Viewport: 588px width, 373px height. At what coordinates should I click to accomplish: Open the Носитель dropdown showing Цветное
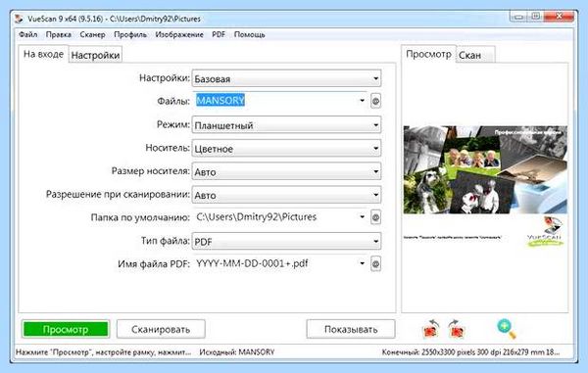click(x=286, y=149)
